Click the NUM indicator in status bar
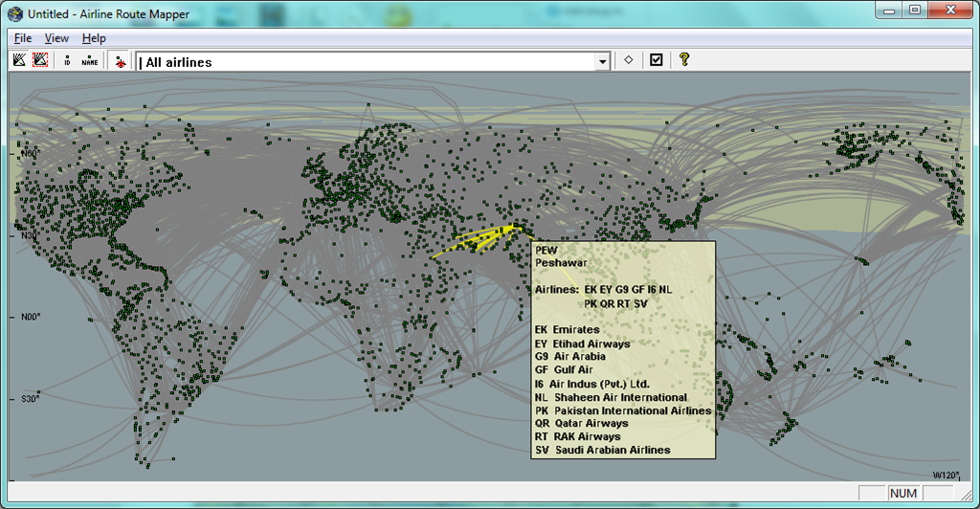This screenshot has width=980, height=509. 903,494
